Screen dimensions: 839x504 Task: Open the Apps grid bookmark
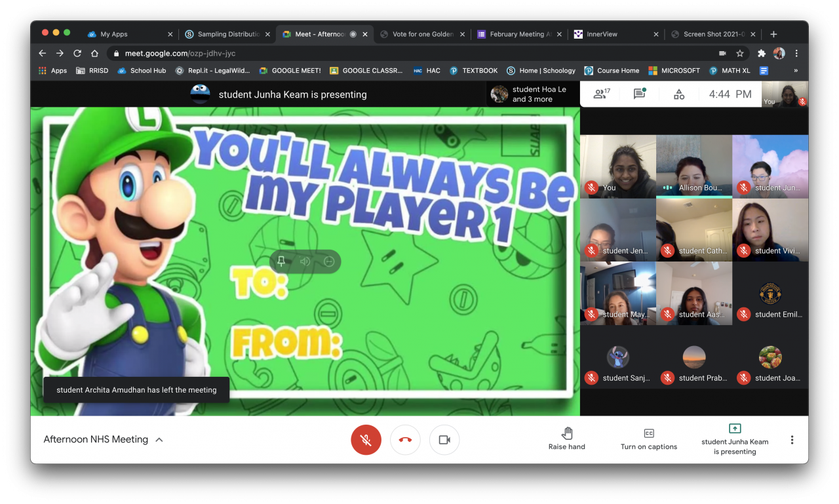52,71
